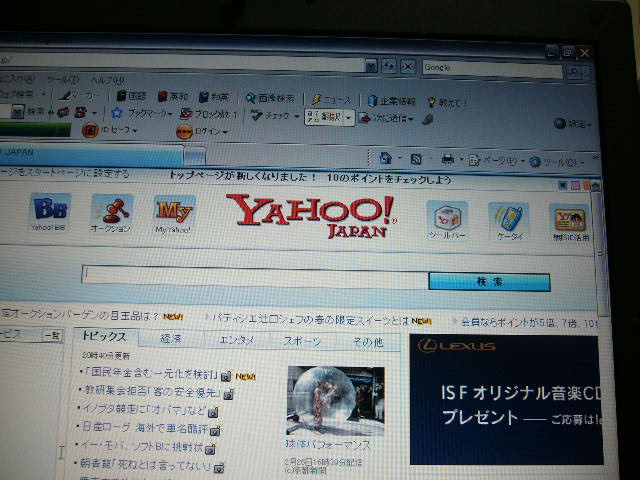Open the 日産ローグ 海外で車名酷評 headline
Image resolution: width=640 pixels, height=480 pixels.
[145, 428]
